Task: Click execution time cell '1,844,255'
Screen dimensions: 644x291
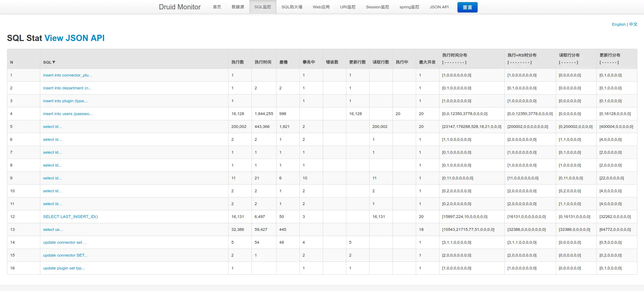Action: [x=264, y=114]
